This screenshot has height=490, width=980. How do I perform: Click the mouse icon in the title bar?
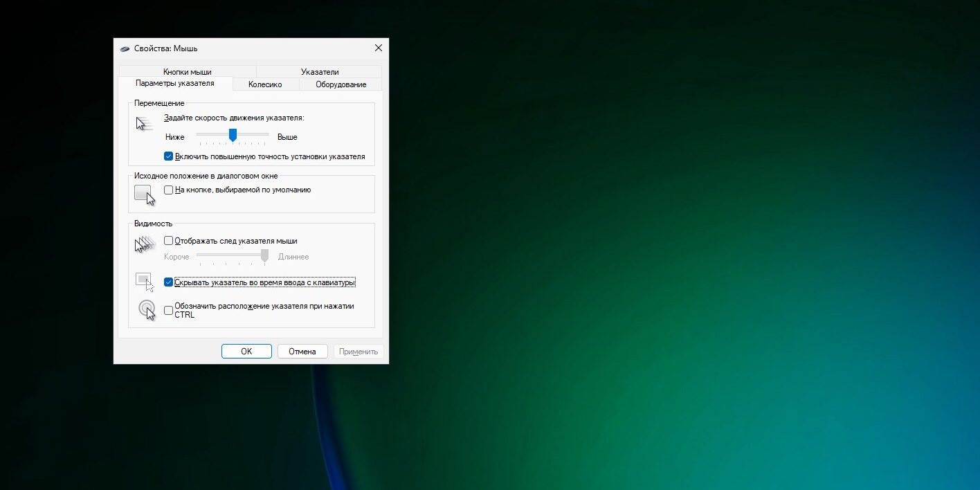pos(125,48)
